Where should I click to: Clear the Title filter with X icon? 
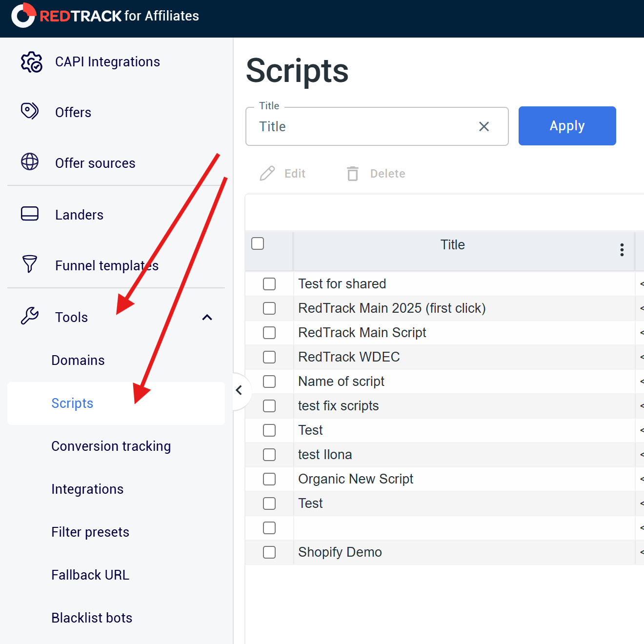pyautogui.click(x=484, y=127)
